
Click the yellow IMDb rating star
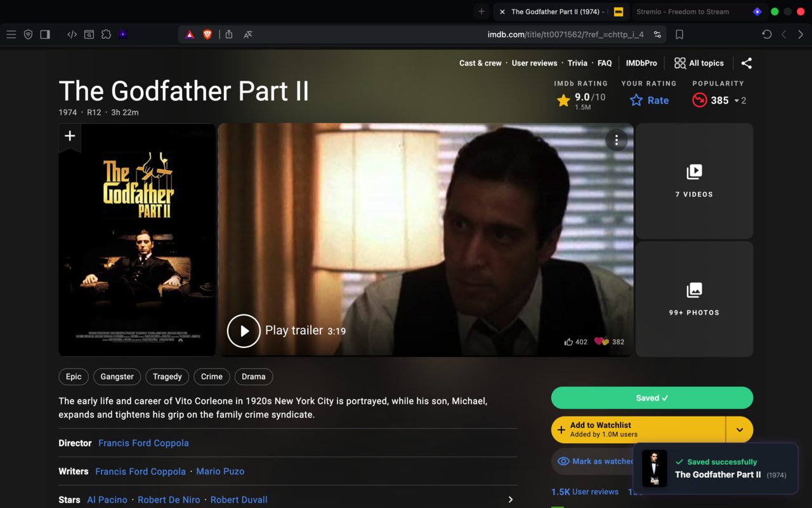[x=563, y=100]
